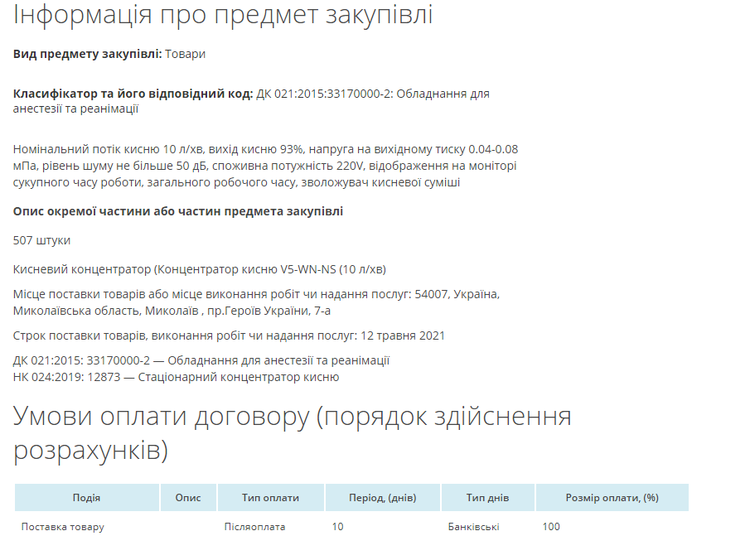Click the 'Кисневий концентратор' item name
Screen dimensions: 750x560
[x=200, y=269]
